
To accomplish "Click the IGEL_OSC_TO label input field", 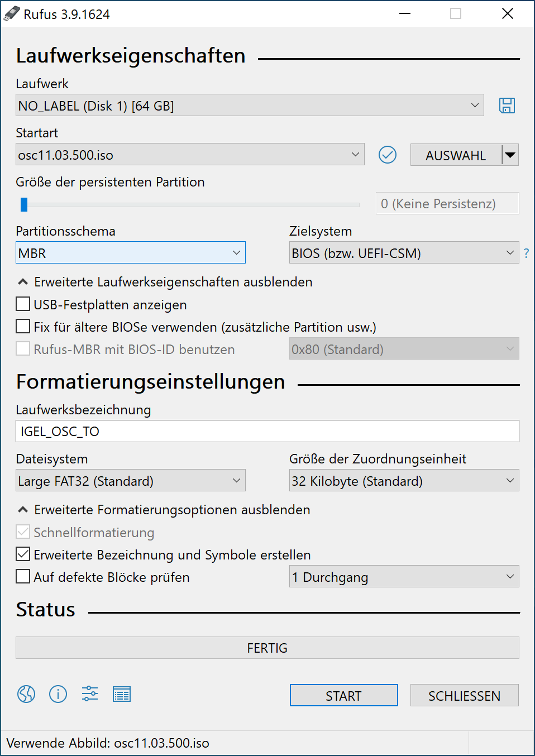I will pyautogui.click(x=267, y=430).
